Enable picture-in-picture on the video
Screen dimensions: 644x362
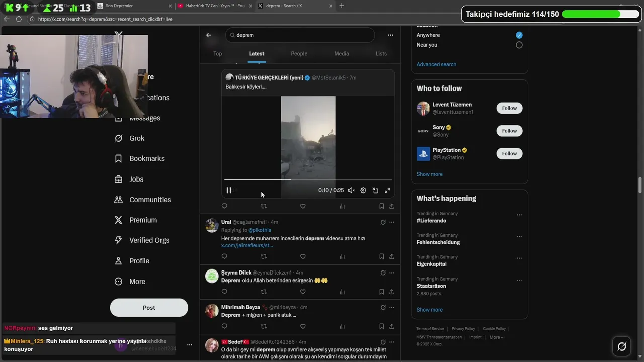click(375, 190)
